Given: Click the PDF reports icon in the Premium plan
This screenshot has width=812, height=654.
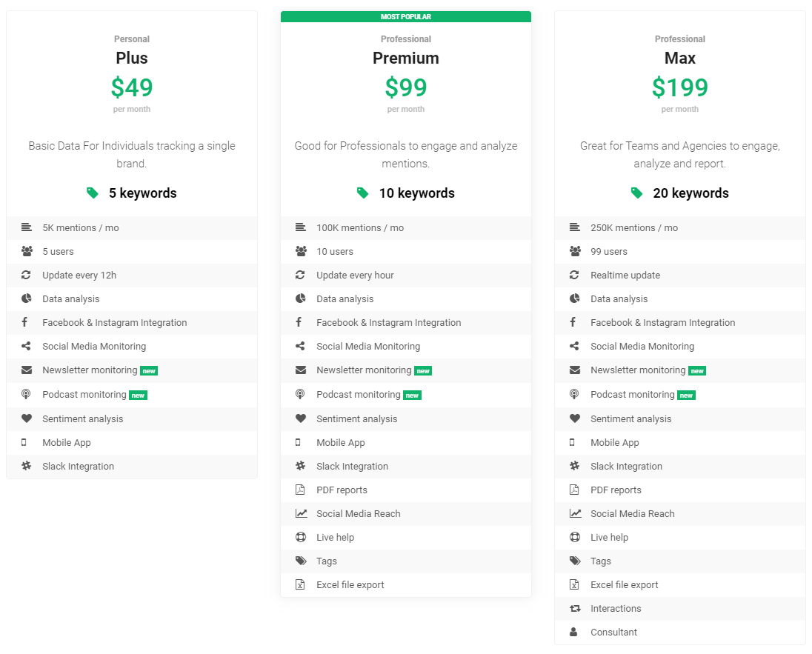Looking at the screenshot, I should pyautogui.click(x=300, y=490).
